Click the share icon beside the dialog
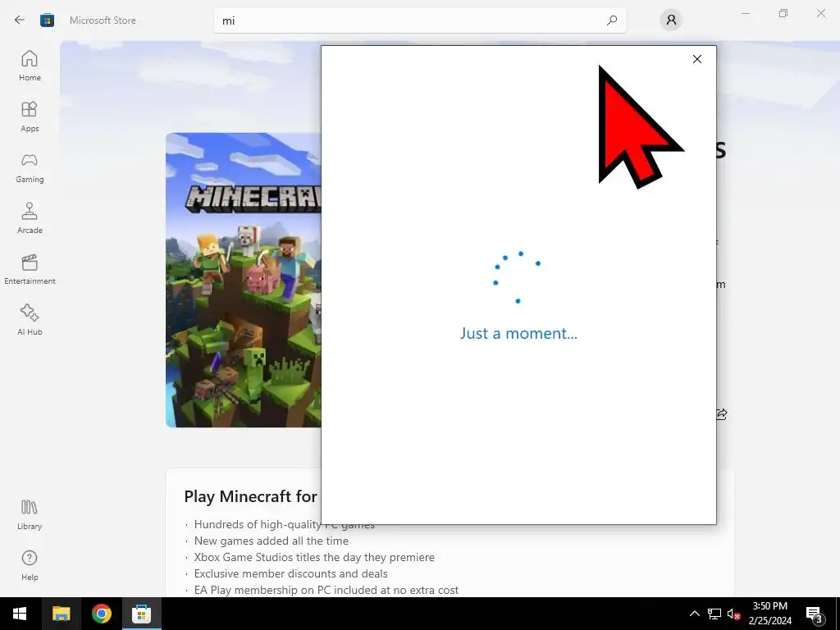840x630 pixels. click(722, 413)
